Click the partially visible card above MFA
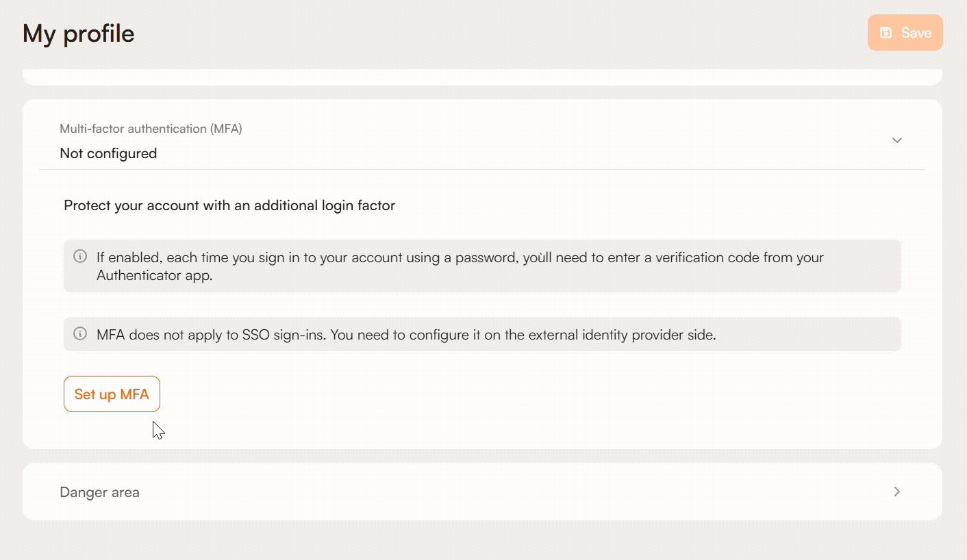The width and height of the screenshot is (967, 560). 482,77
